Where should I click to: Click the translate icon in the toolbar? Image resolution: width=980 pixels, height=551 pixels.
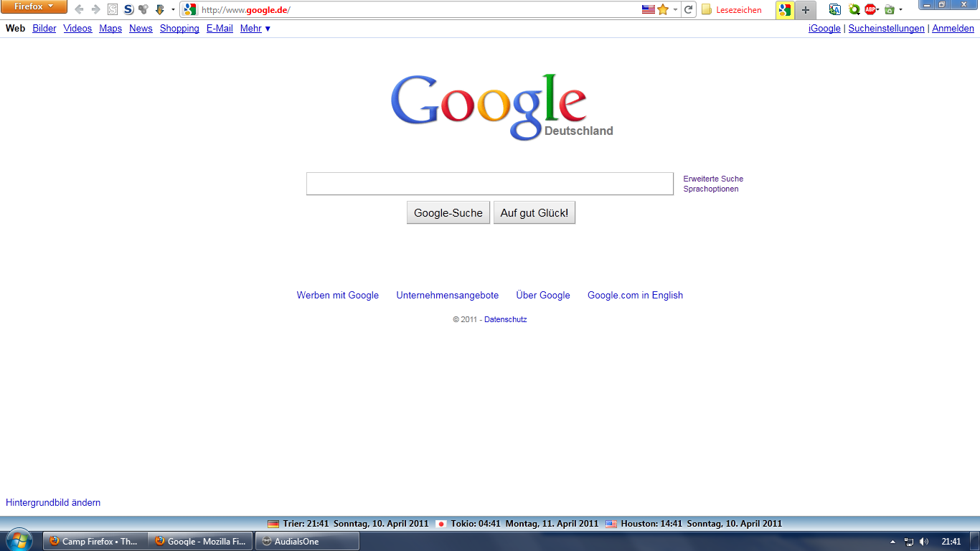[834, 9]
